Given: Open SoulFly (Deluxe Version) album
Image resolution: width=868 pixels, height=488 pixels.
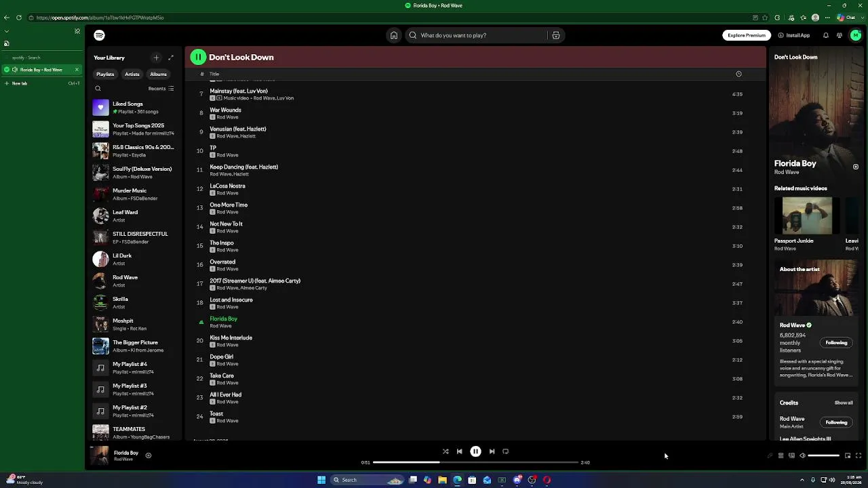Looking at the screenshot, I should click(134, 172).
